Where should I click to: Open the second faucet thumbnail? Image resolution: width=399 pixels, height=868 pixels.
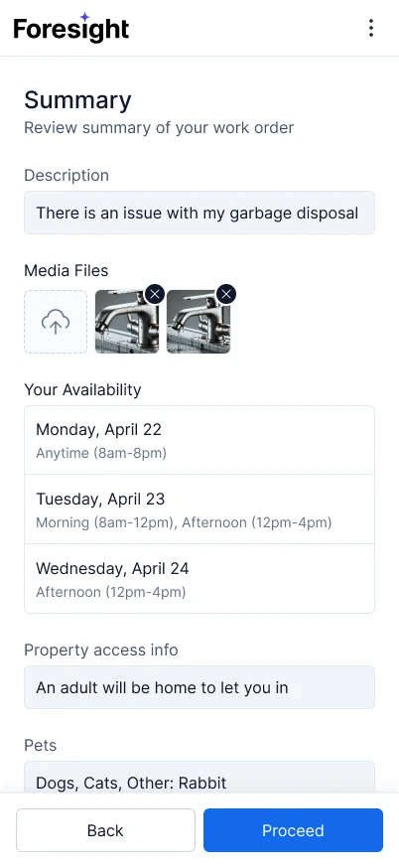pyautogui.click(x=199, y=323)
